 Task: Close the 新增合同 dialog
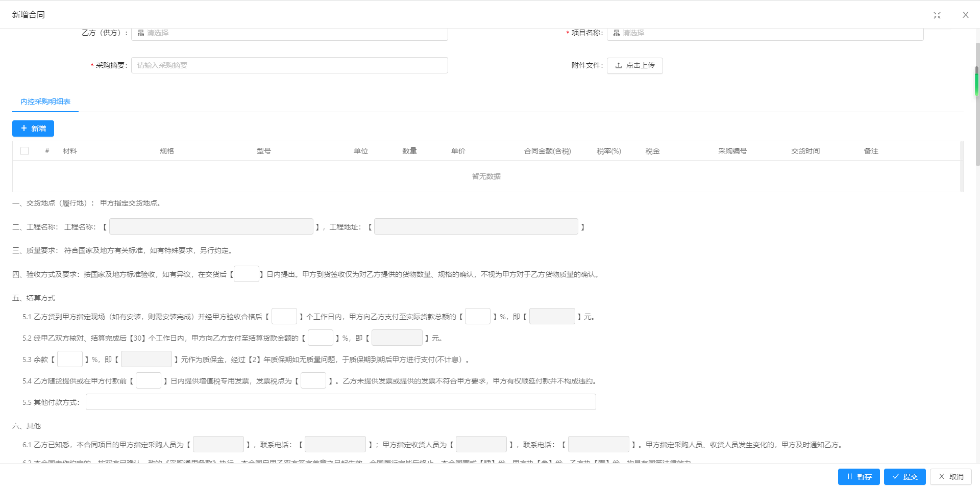click(x=966, y=15)
